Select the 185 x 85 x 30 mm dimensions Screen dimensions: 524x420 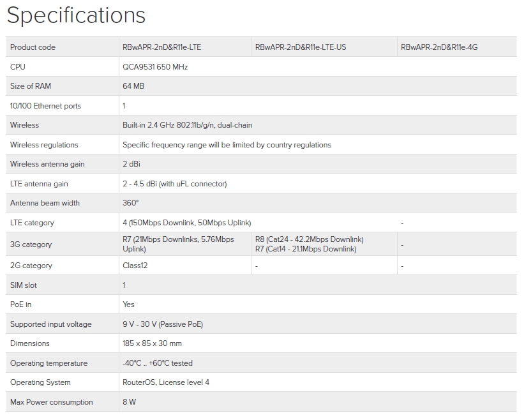tap(152, 343)
